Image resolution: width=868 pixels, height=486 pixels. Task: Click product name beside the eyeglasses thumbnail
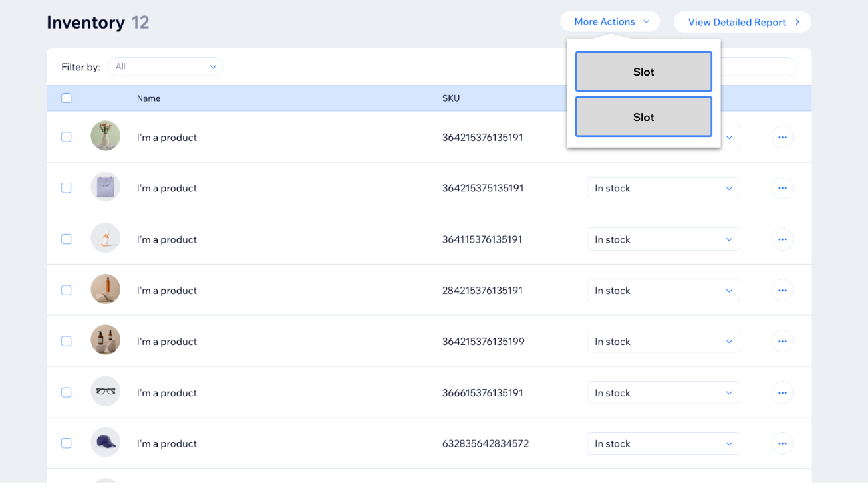(167, 393)
